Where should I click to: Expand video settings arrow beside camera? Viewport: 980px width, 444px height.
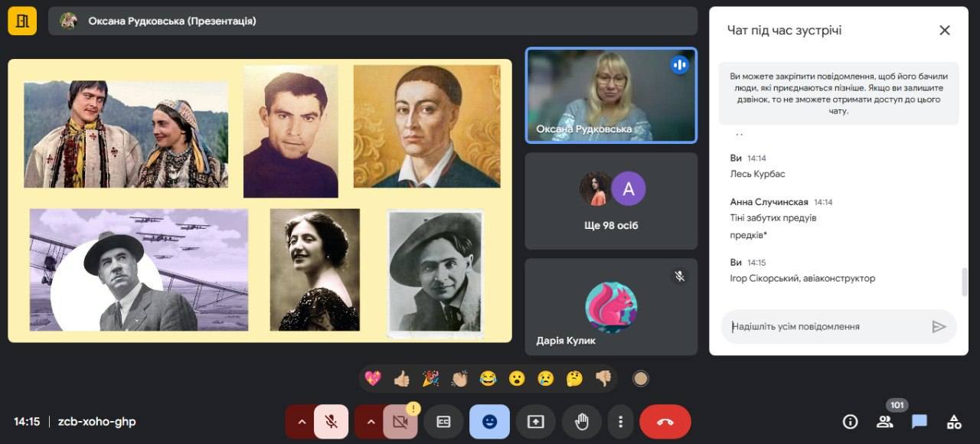point(370,422)
